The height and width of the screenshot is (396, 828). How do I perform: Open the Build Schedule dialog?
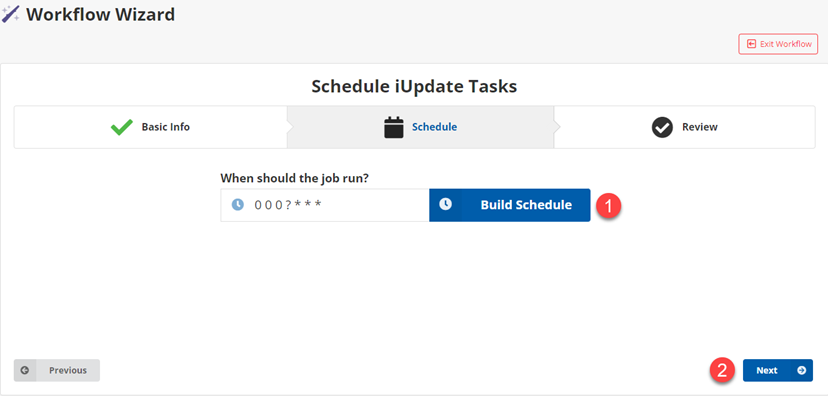(510, 205)
